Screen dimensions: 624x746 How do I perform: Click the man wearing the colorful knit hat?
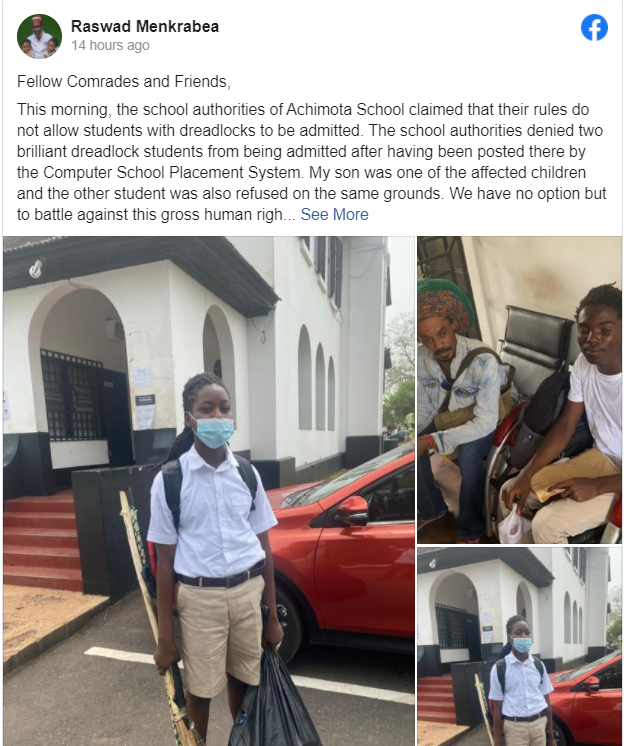pos(459,404)
